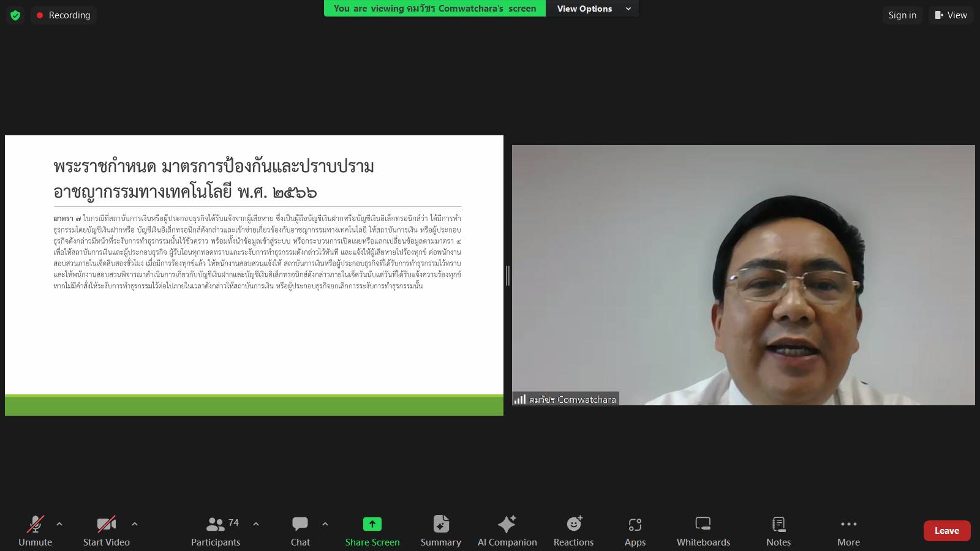This screenshot has width=980, height=551.
Task: Open the Notes tool
Action: [x=778, y=531]
